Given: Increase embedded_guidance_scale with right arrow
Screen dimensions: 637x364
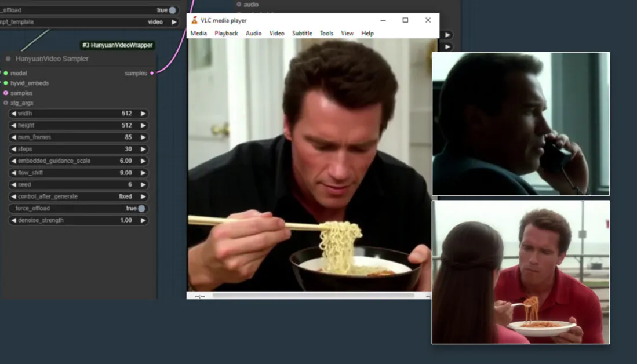Looking at the screenshot, I should click(143, 161).
